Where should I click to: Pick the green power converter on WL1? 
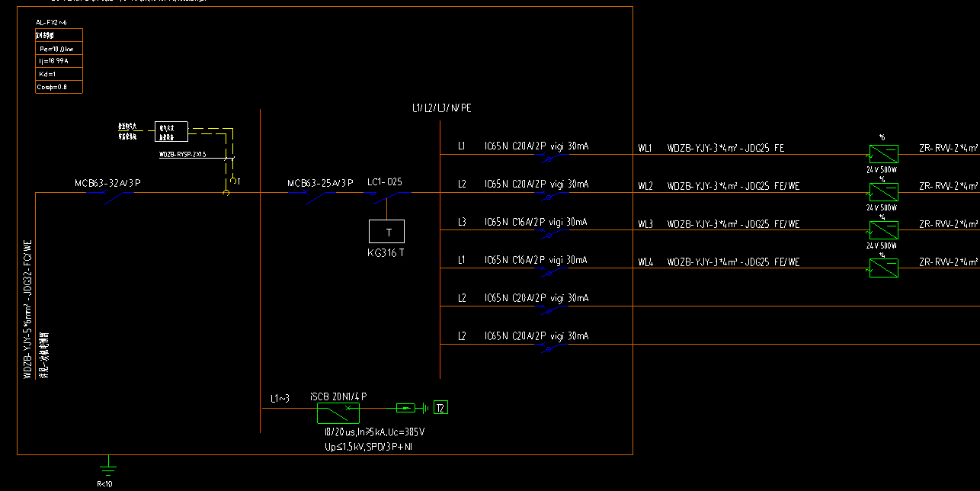[884, 154]
